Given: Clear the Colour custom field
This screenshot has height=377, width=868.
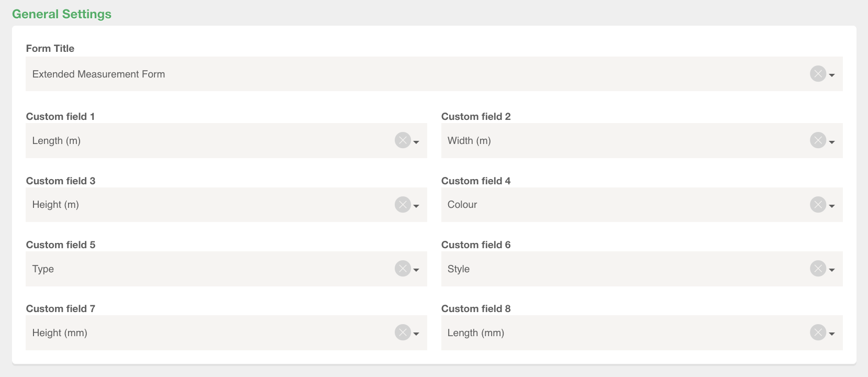Looking at the screenshot, I should click(x=818, y=205).
